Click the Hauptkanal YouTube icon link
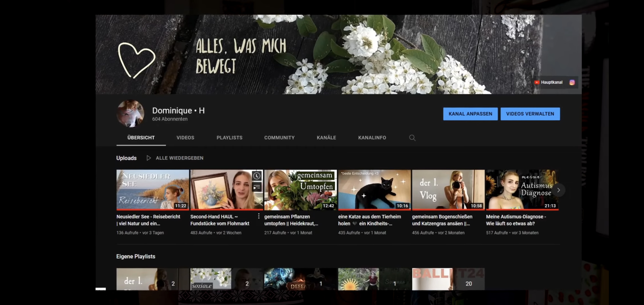Image resolution: width=644 pixels, height=305 pixels. [537, 83]
